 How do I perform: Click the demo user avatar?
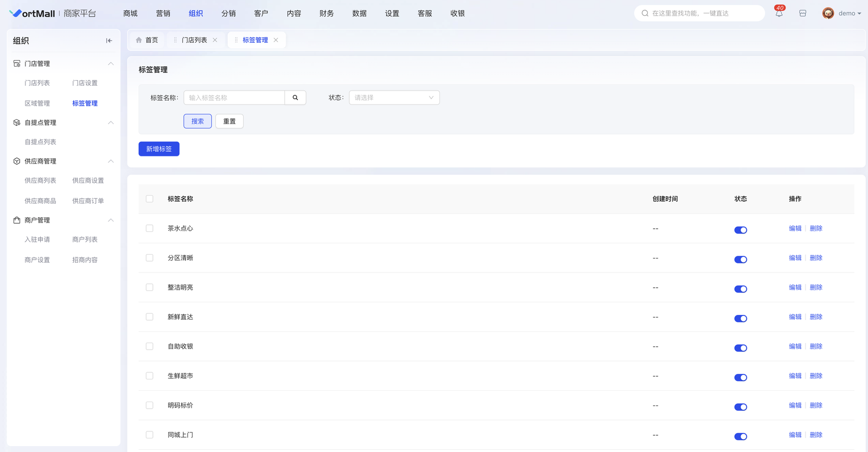828,14
